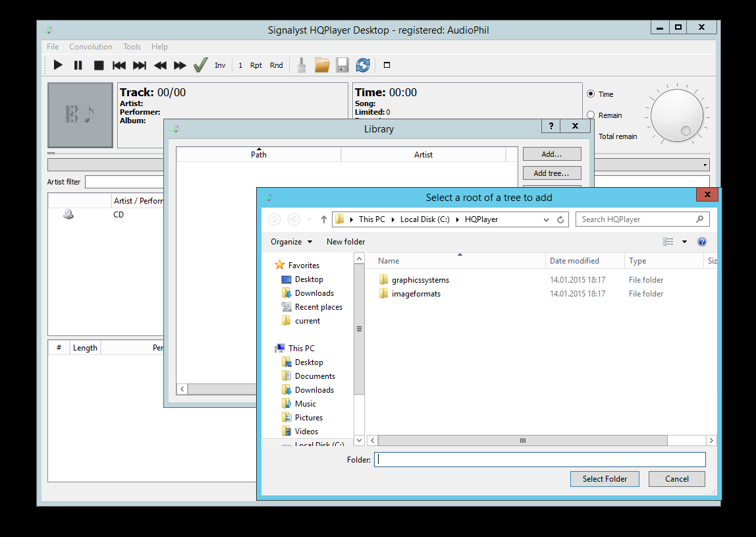Change the view layout icon
The width and height of the screenshot is (756, 537).
(668, 242)
